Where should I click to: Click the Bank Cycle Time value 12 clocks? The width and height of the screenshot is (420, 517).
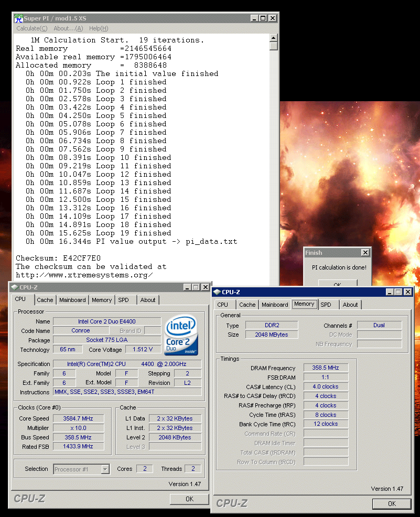326,424
